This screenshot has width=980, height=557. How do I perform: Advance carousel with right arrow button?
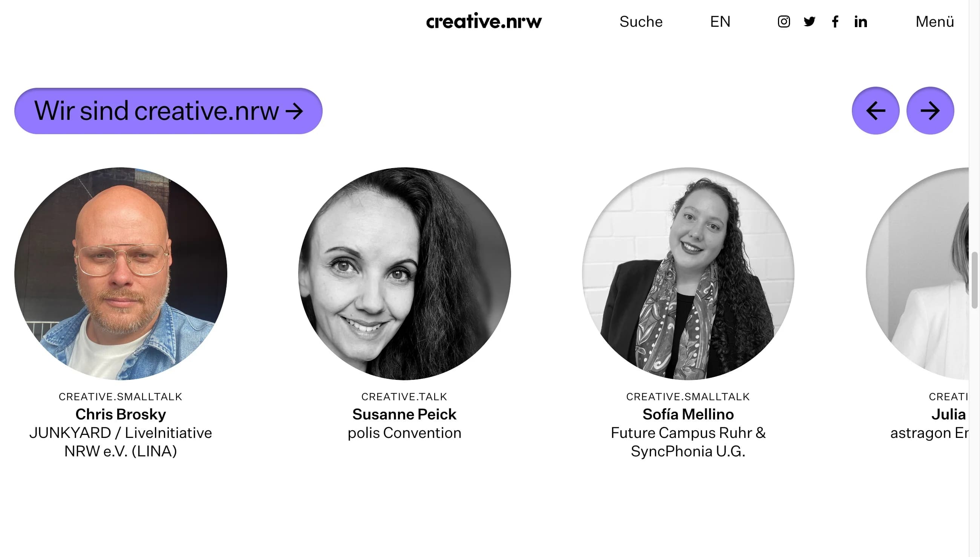coord(930,111)
